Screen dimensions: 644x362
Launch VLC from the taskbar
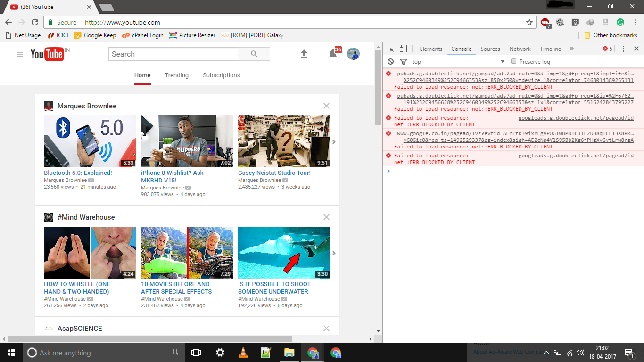point(243,353)
